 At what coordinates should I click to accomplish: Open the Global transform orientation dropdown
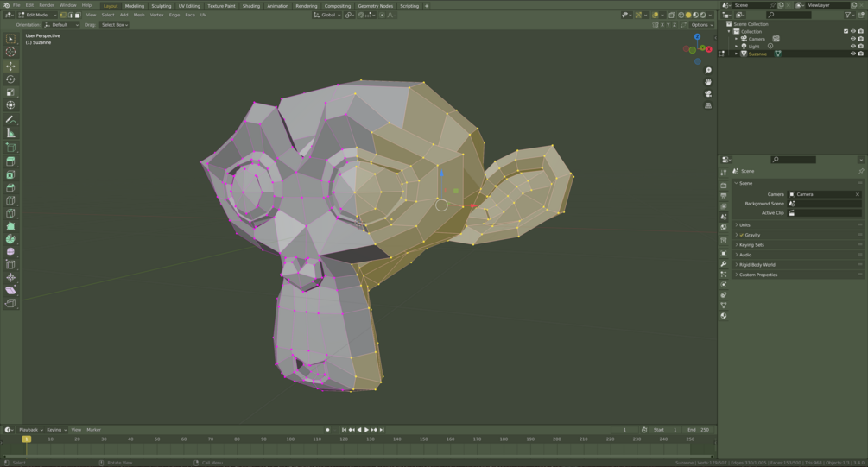click(327, 15)
